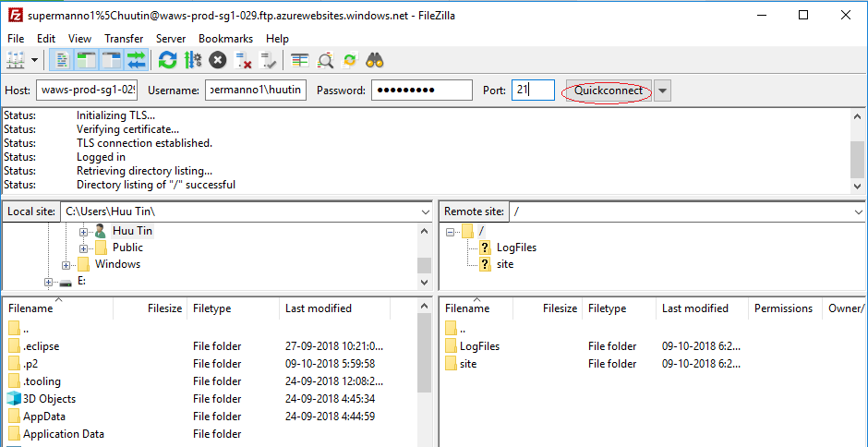Click the magnifier filename filters icon
Screen dimensions: 868x447
point(325,60)
